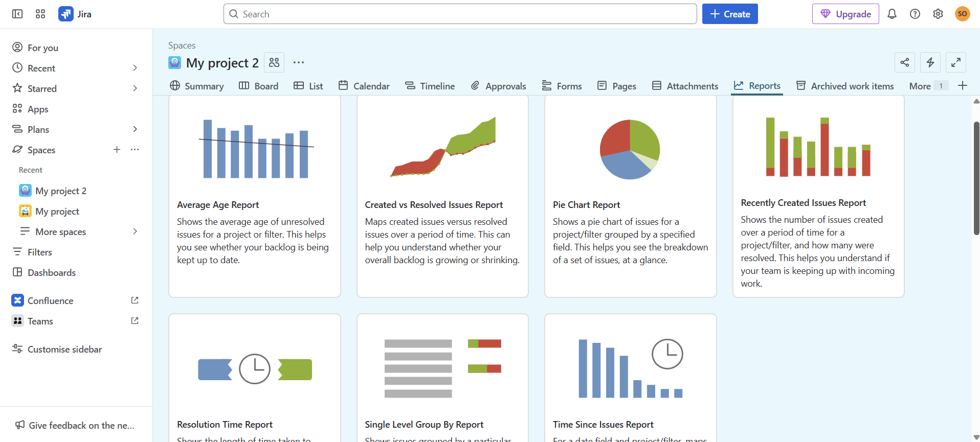Switch to the Board tab
Viewport: 980px width, 442px height.
259,86
